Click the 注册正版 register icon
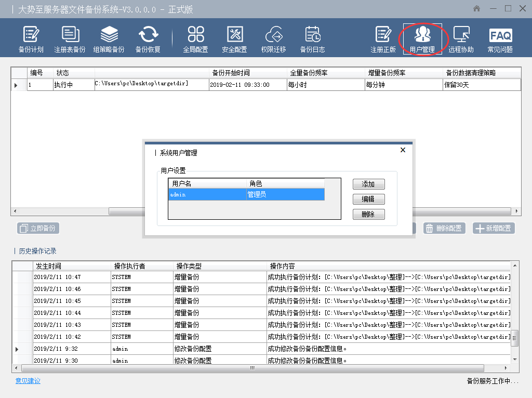The image size is (532, 398). coord(383,39)
